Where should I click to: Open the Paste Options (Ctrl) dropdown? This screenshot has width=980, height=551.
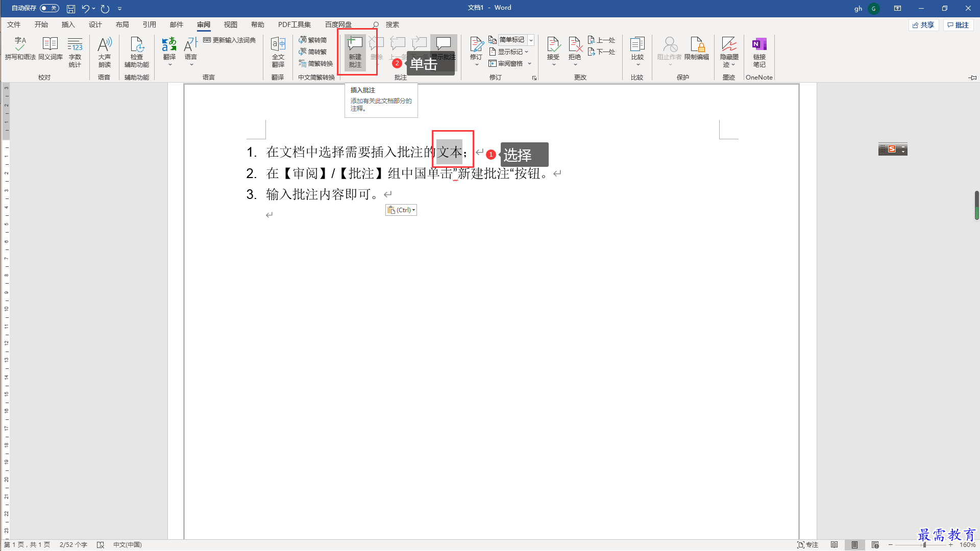click(x=401, y=210)
